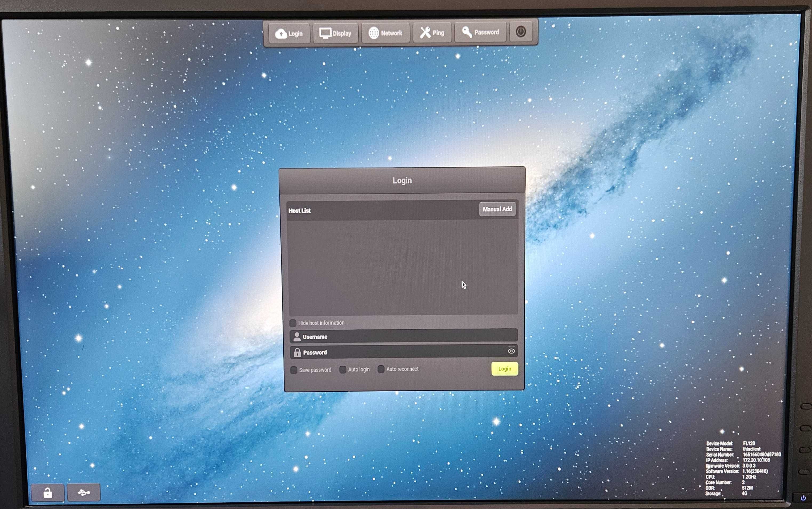Click the Device Model value FL120
This screenshot has width=812, height=509.
[749, 443]
